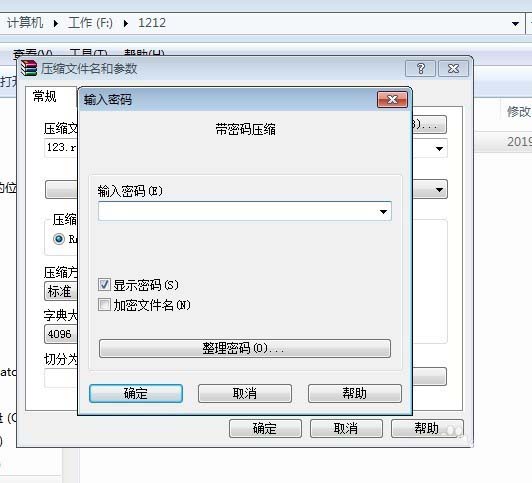The image size is (532, 483).
Task: Open the profiles dropdown arrow below the archive name
Action: pyautogui.click(x=439, y=189)
